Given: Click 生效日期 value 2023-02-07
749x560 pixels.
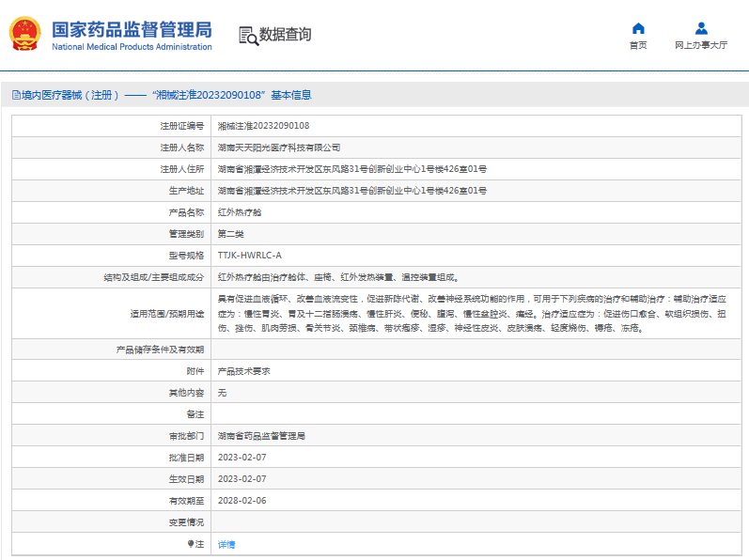Looking at the screenshot, I should [242, 479].
